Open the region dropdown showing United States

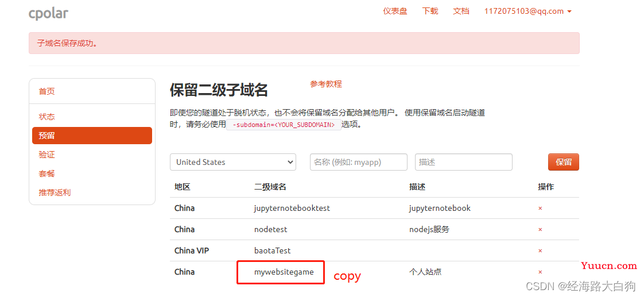(233, 162)
